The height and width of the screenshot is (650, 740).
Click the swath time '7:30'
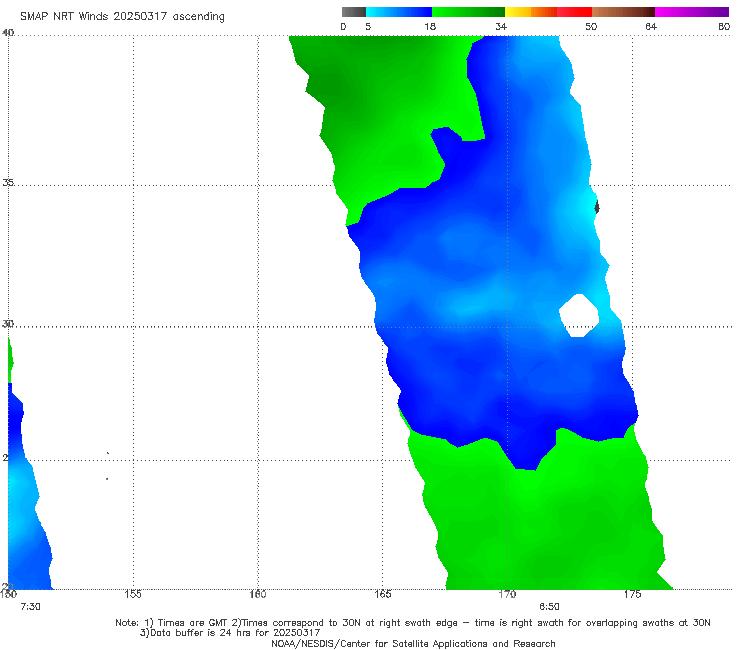(x=31, y=607)
